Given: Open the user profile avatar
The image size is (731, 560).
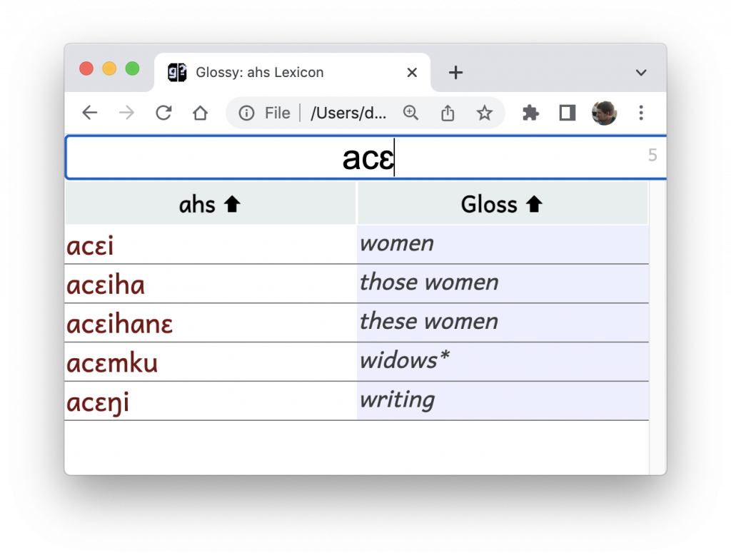Looking at the screenshot, I should (604, 113).
